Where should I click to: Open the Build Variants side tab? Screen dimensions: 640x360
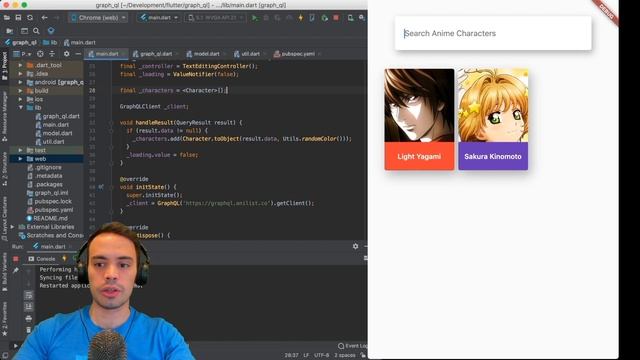(x=4, y=271)
